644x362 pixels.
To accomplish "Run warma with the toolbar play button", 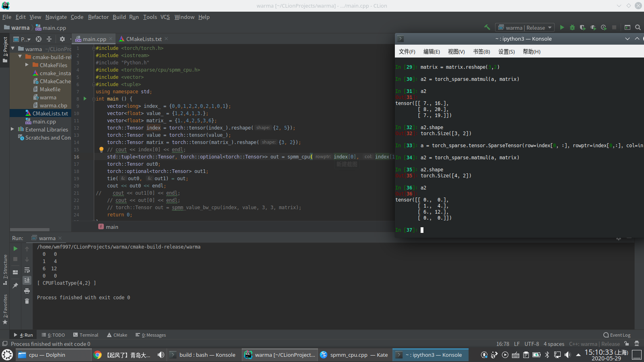I will pos(562,27).
